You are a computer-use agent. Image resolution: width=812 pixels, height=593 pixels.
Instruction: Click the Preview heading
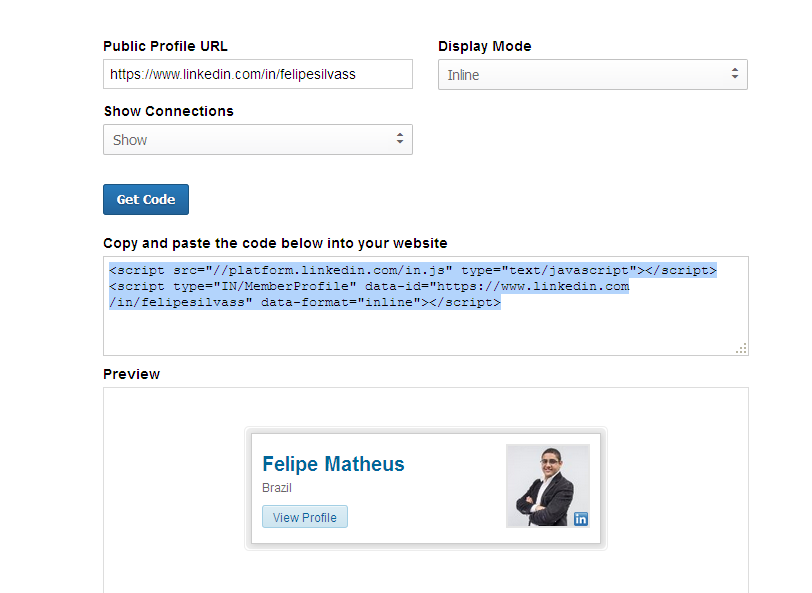coord(132,374)
